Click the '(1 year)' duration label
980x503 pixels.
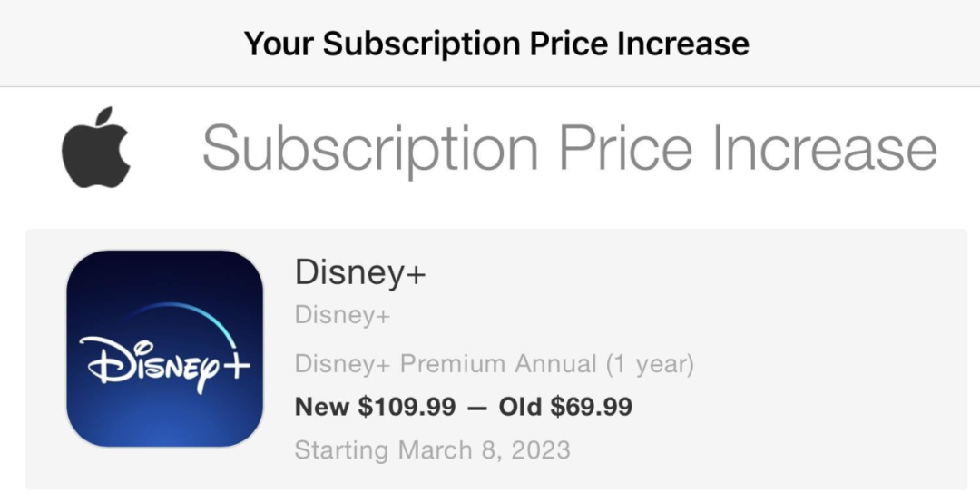650,365
